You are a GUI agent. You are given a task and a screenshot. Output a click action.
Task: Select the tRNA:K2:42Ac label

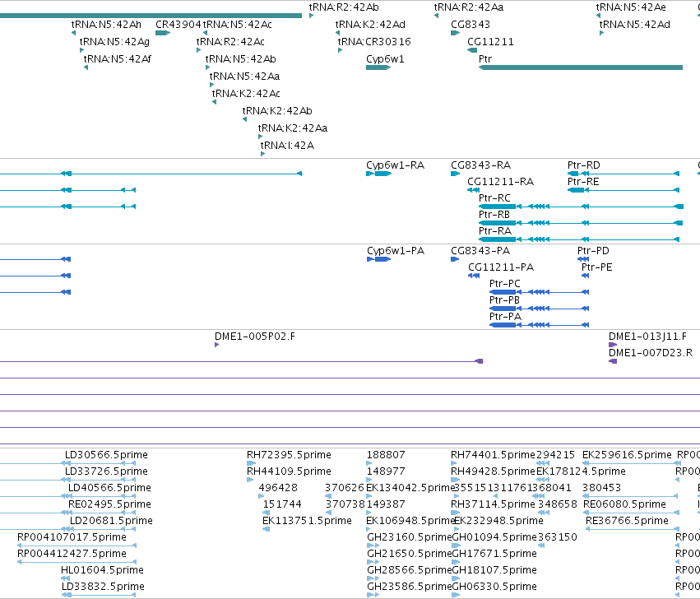point(246,94)
